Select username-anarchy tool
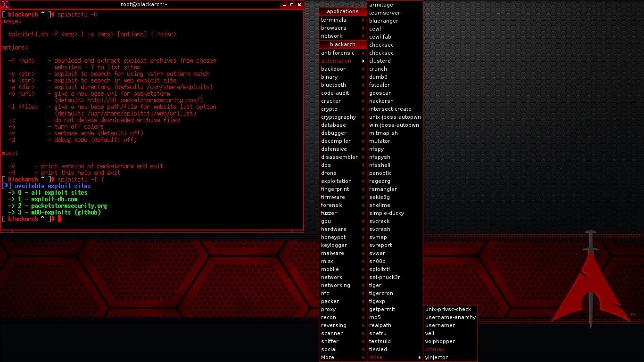 click(x=450, y=317)
